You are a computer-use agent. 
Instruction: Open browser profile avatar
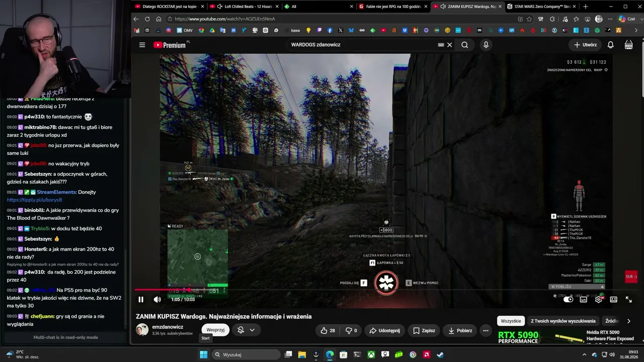click(x=599, y=19)
